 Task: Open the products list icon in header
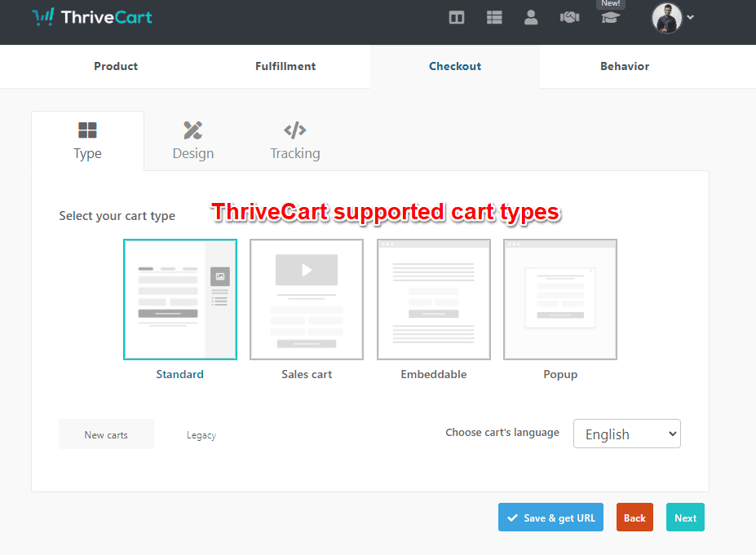(494, 18)
